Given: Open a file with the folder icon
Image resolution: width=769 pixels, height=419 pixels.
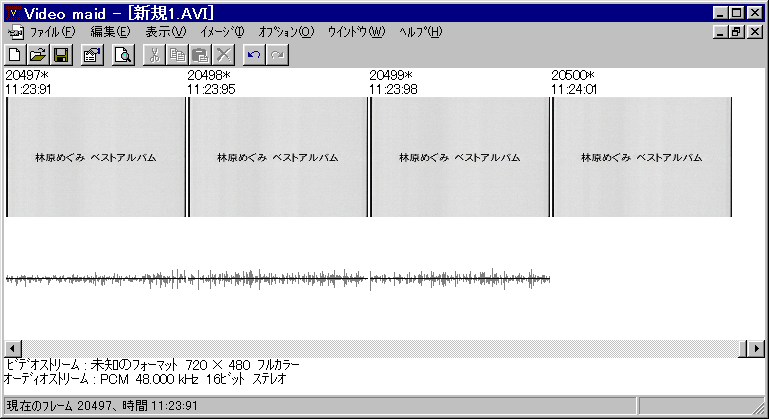Looking at the screenshot, I should pyautogui.click(x=37, y=55).
